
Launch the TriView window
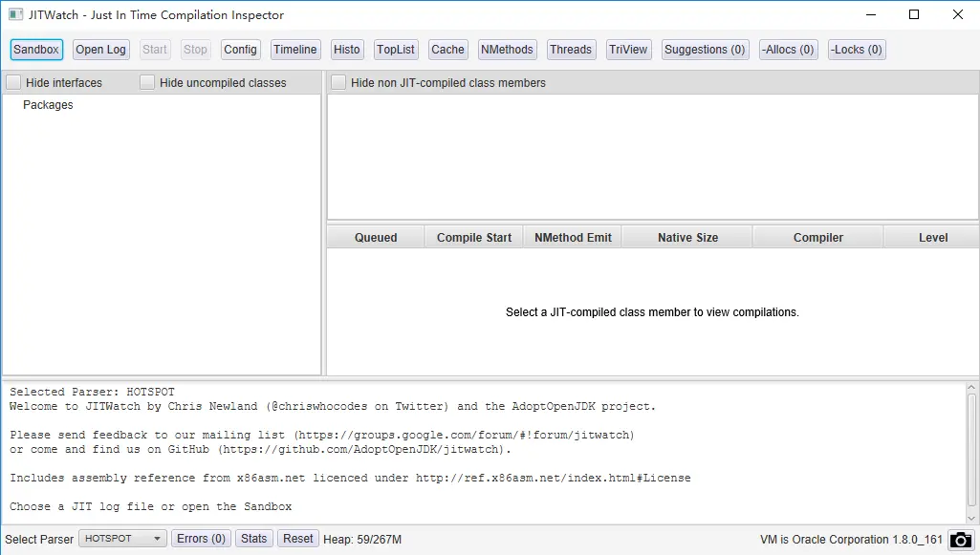(628, 50)
